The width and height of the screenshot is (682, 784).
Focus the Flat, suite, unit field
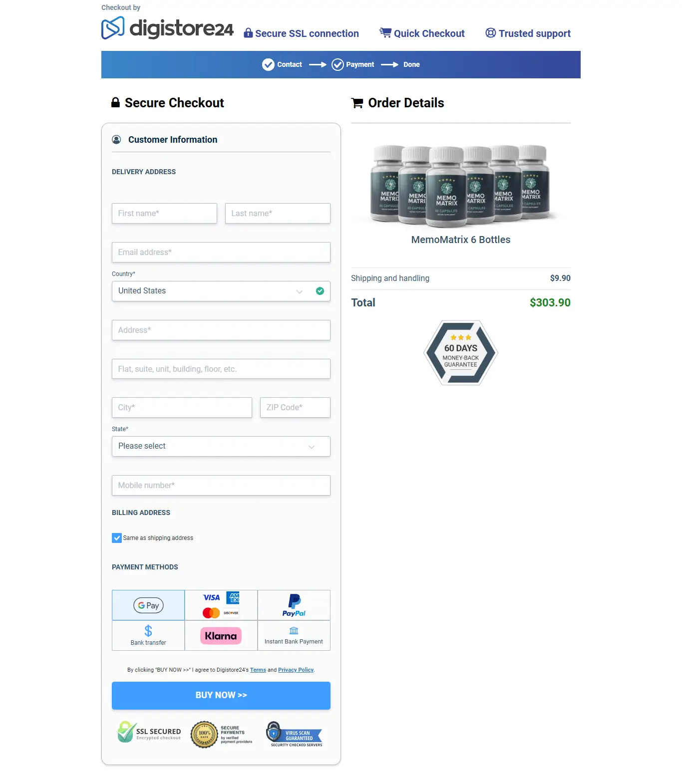[221, 369]
